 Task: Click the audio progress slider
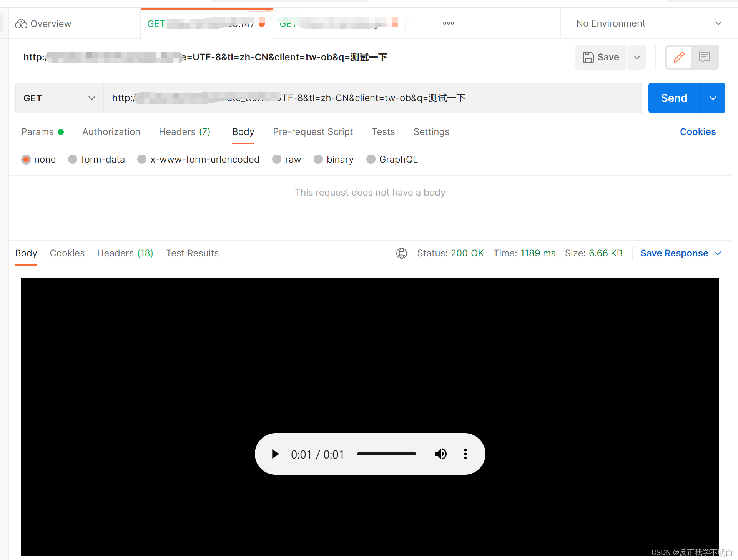pyautogui.click(x=386, y=454)
